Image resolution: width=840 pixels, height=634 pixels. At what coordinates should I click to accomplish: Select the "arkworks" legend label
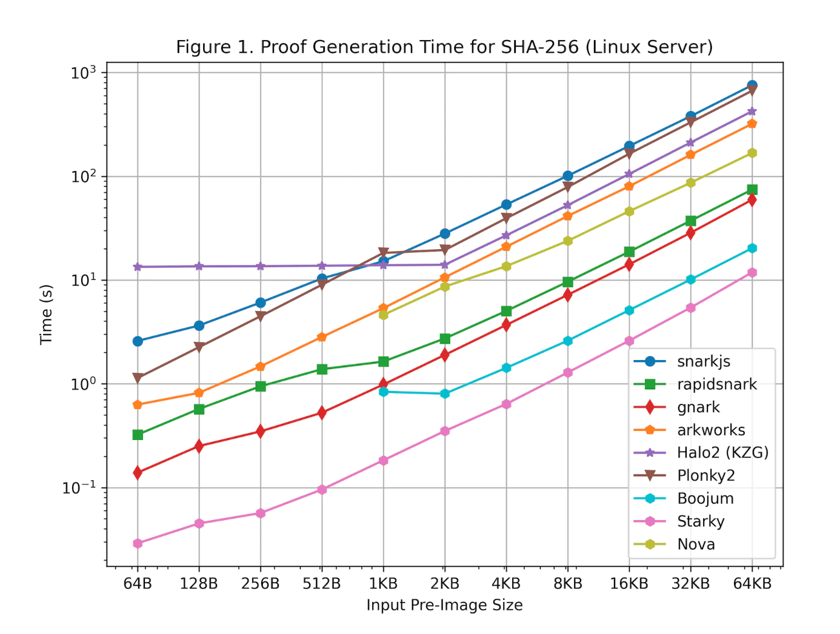click(x=711, y=430)
